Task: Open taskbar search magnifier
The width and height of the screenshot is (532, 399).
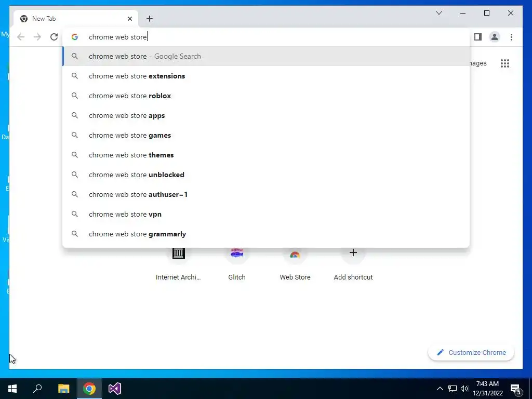Action: [37, 389]
